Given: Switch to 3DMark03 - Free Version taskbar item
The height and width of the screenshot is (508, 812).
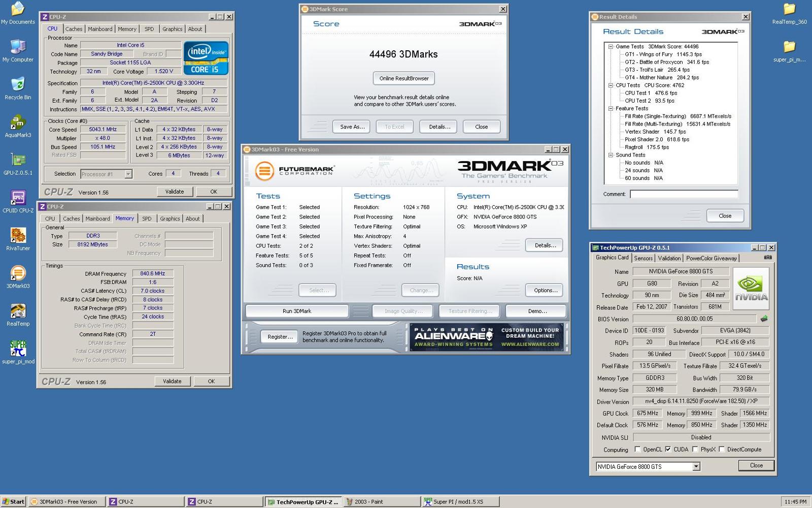Looking at the screenshot, I should (x=66, y=501).
